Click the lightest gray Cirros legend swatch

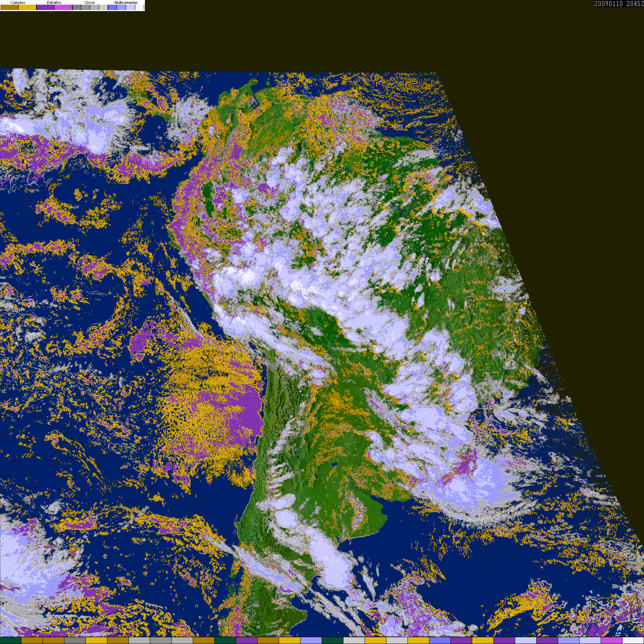coord(103,7)
